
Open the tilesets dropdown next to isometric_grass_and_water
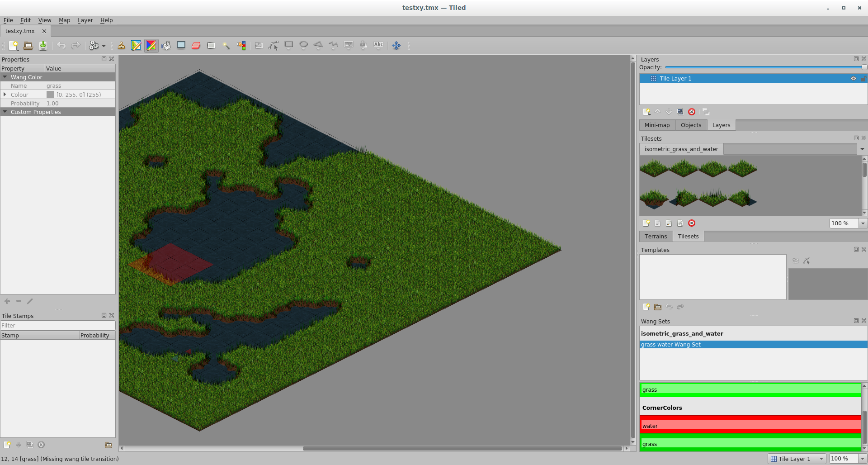coord(862,149)
